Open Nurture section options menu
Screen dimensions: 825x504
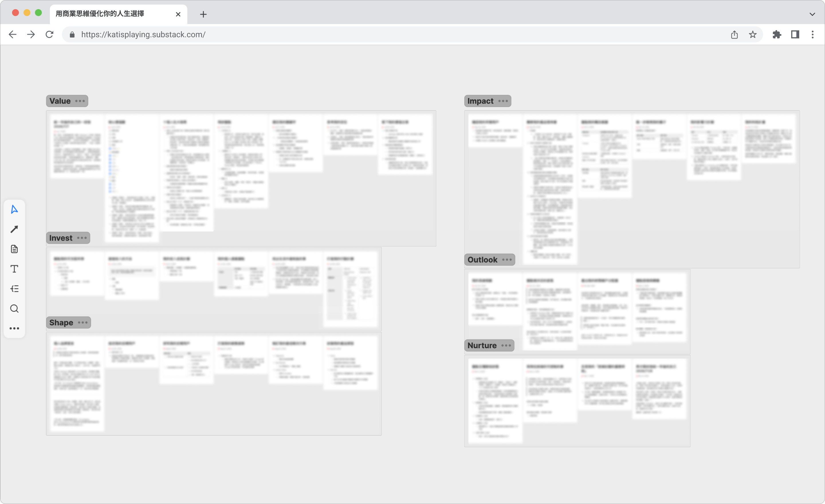tap(506, 345)
